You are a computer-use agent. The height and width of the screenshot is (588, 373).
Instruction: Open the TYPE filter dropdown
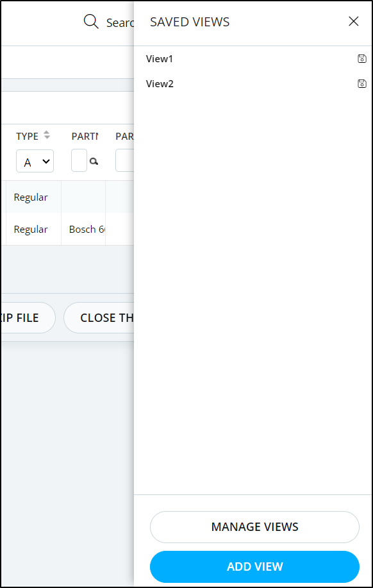tap(35, 161)
